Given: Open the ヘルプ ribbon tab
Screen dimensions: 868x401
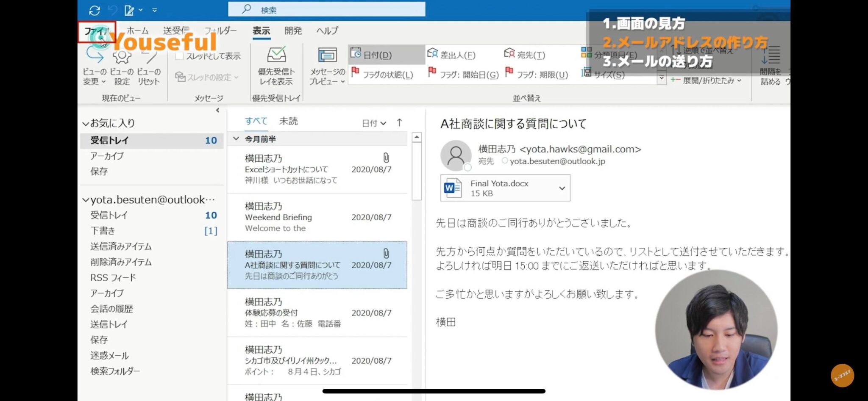Looking at the screenshot, I should 327,31.
